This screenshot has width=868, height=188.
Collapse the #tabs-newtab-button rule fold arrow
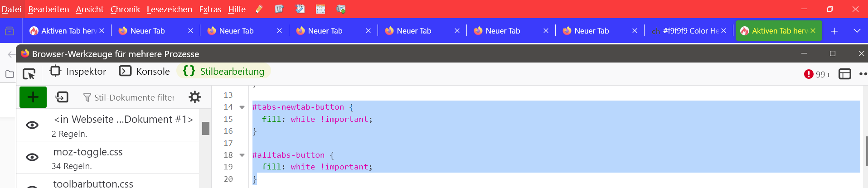tap(242, 107)
